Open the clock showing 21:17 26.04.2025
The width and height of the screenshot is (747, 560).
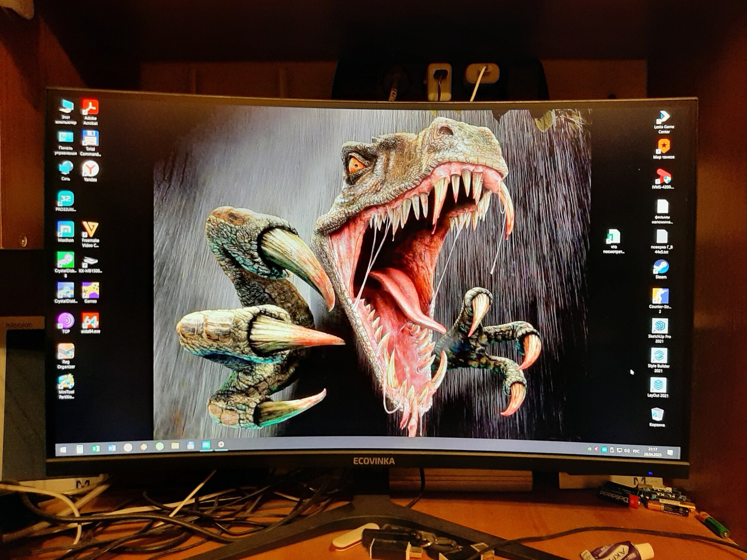pyautogui.click(x=653, y=452)
